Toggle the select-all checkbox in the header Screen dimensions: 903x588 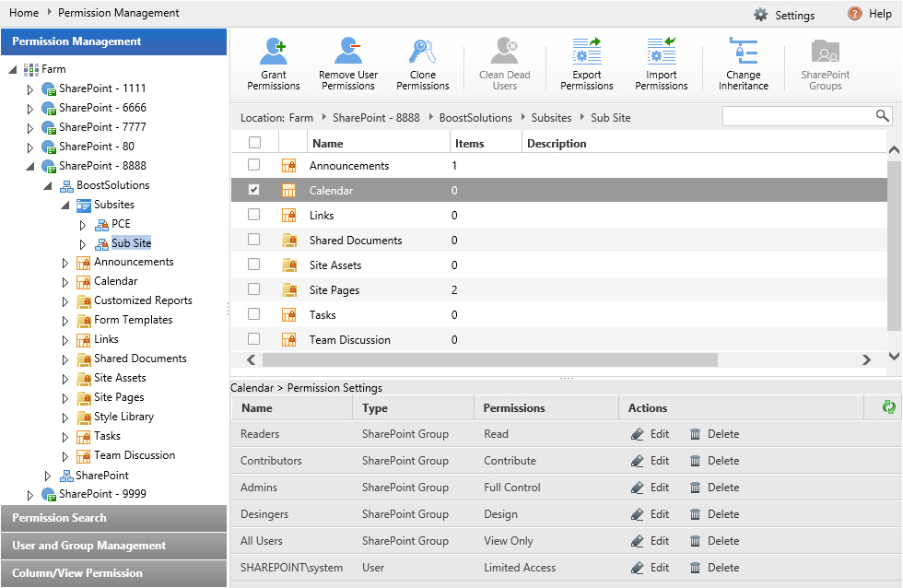click(x=254, y=142)
